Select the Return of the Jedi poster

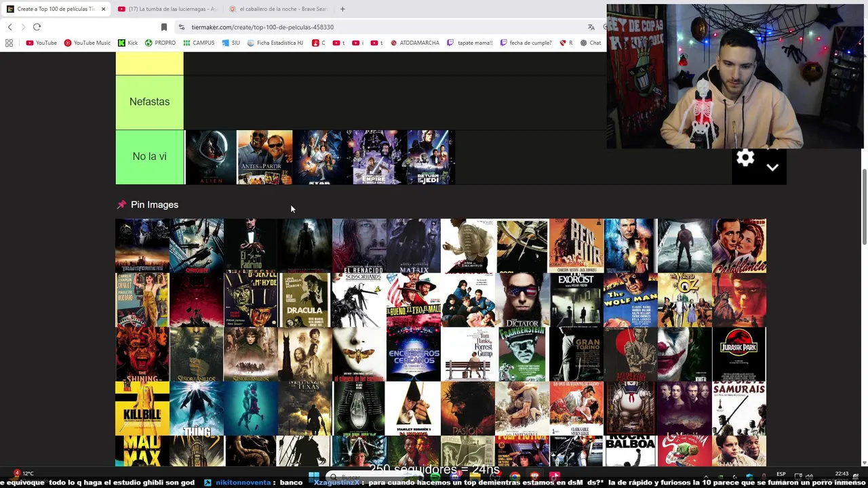tap(428, 157)
